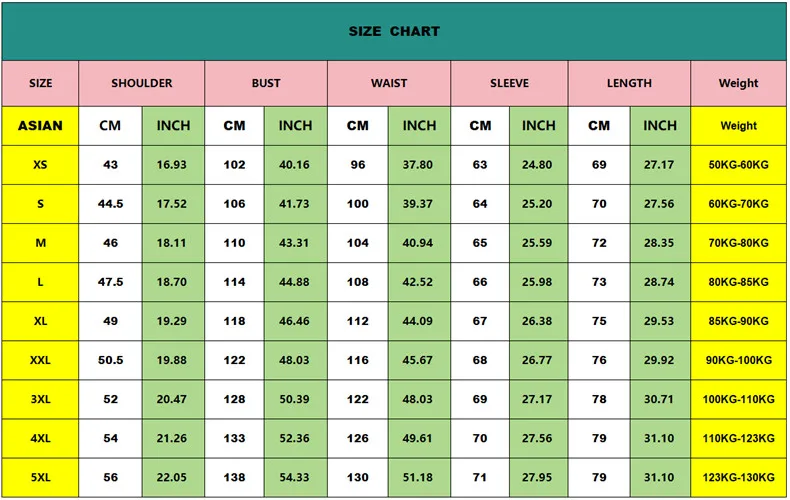Screen dimensions: 790x500
Task: Click the 123KG-130KG weight cell
Action: tap(739, 477)
